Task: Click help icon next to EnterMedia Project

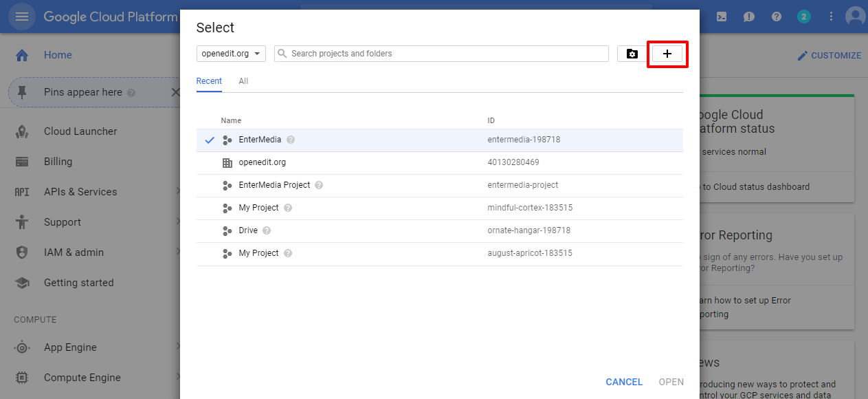Action: click(320, 185)
